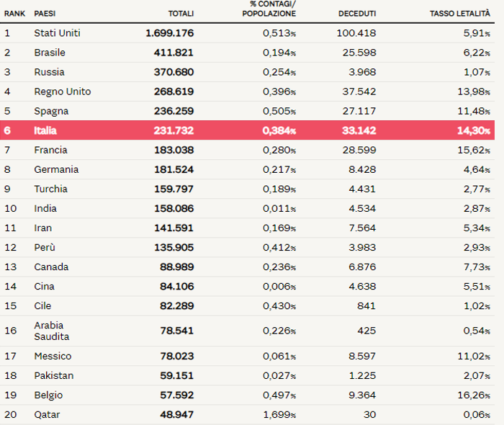The width and height of the screenshot is (504, 425).
Task: Click the 27.117 deaths value
Action: pyautogui.click(x=359, y=111)
